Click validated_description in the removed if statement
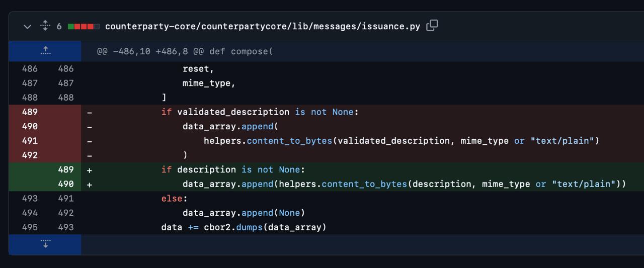This screenshot has height=268, width=644. [233, 112]
